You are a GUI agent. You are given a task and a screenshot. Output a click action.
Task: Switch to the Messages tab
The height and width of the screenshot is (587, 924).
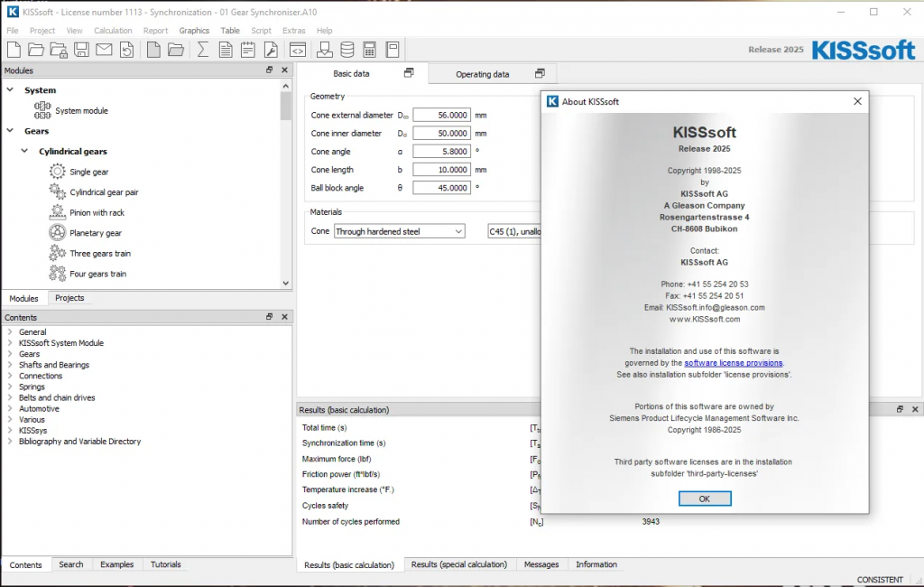(x=541, y=564)
